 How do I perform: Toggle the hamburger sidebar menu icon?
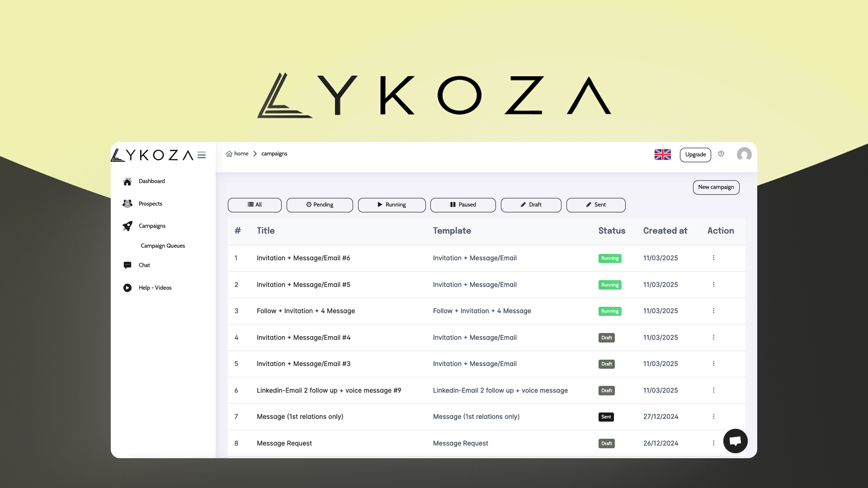pos(202,155)
